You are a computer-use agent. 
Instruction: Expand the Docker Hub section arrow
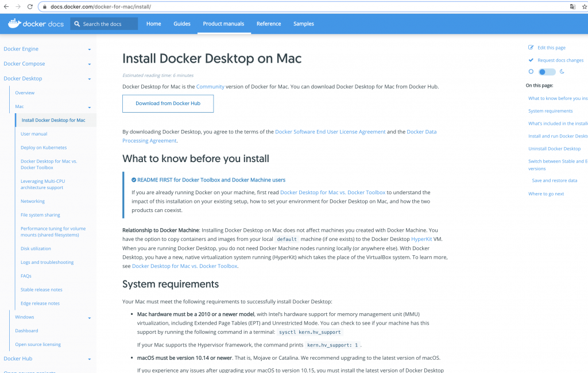pos(89,359)
